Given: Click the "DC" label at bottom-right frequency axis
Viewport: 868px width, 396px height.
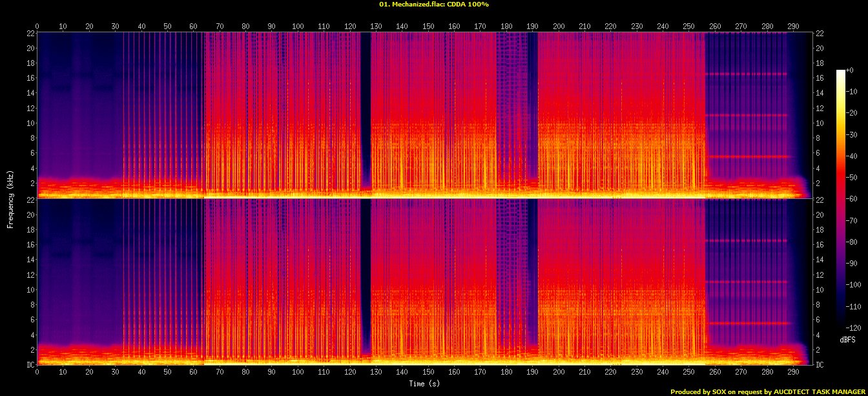Looking at the screenshot, I should 820,365.
